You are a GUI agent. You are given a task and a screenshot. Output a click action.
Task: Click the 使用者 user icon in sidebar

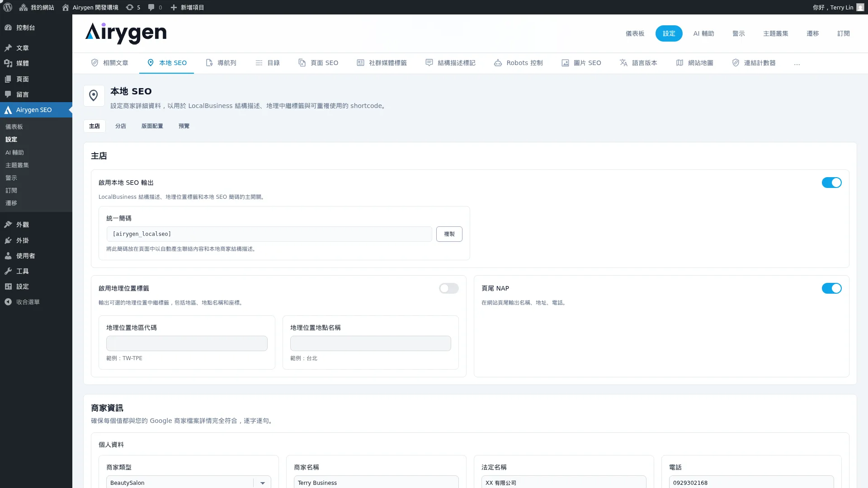(x=8, y=256)
